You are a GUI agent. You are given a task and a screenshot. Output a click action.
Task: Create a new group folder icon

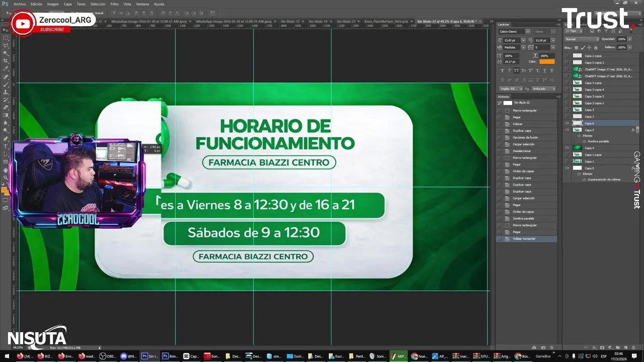coord(618,347)
